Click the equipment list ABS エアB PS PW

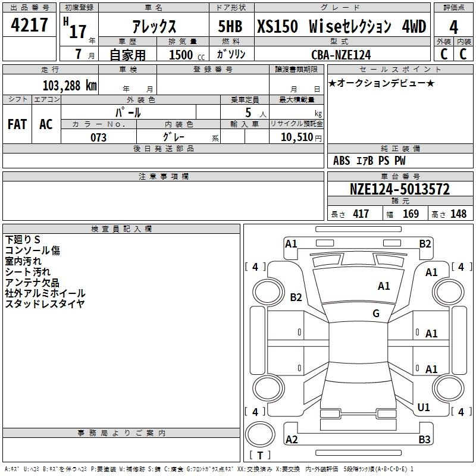click(369, 161)
